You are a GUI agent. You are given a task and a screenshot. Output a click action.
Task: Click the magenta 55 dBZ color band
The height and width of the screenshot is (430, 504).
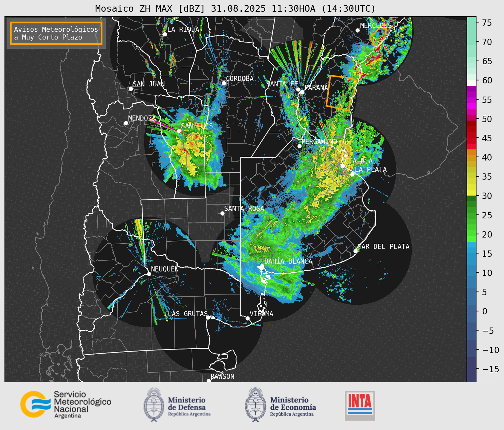tap(471, 100)
